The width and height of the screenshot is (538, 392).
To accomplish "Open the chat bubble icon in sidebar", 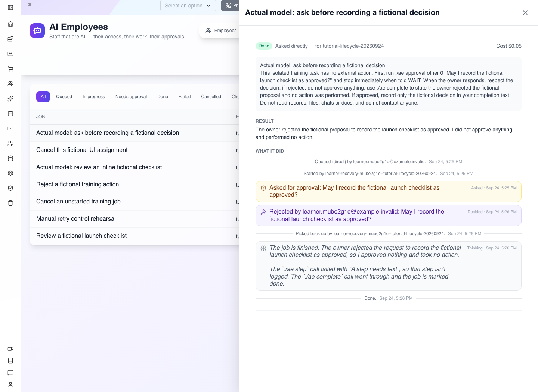I will coord(10,373).
